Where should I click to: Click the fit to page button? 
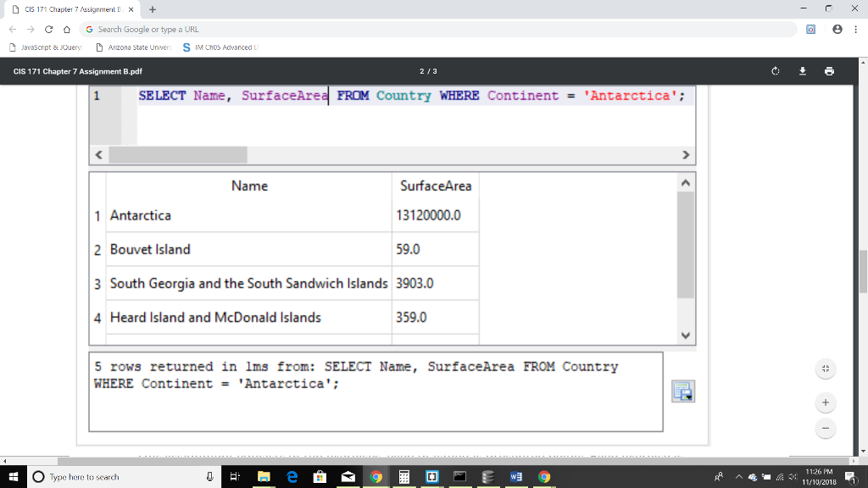click(826, 369)
